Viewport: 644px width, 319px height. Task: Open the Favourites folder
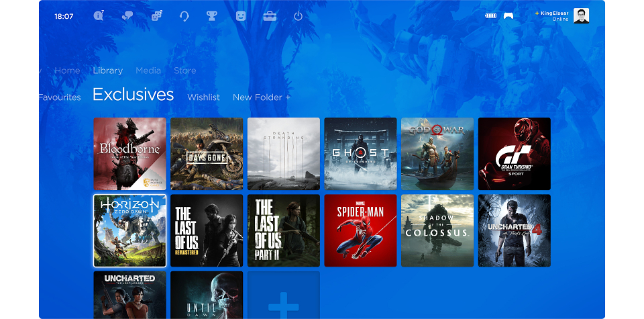(60, 97)
